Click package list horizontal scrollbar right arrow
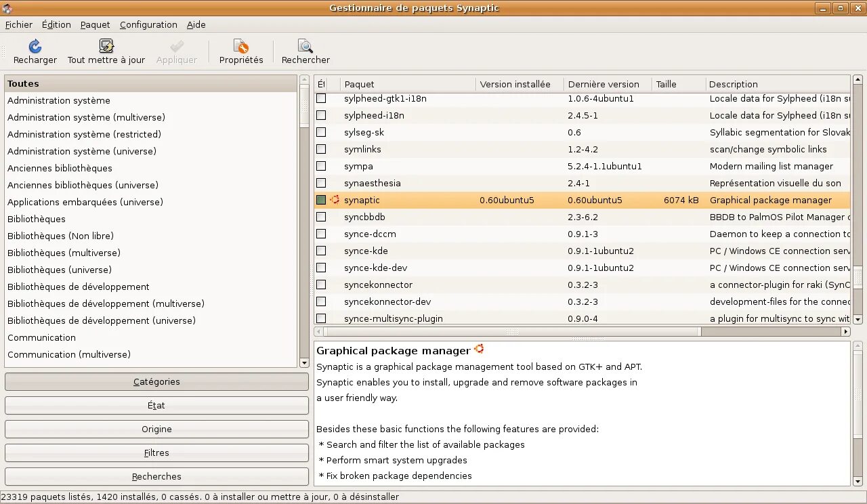This screenshot has height=504, width=867. [845, 332]
